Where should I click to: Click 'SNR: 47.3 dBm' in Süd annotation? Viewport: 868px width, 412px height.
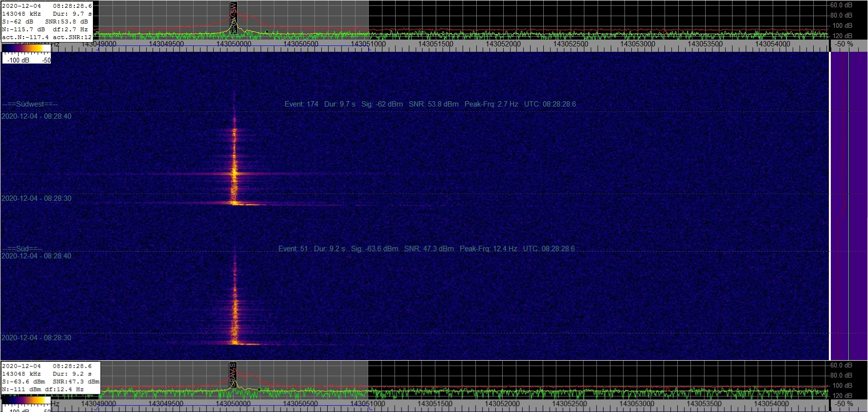pyautogui.click(x=429, y=249)
